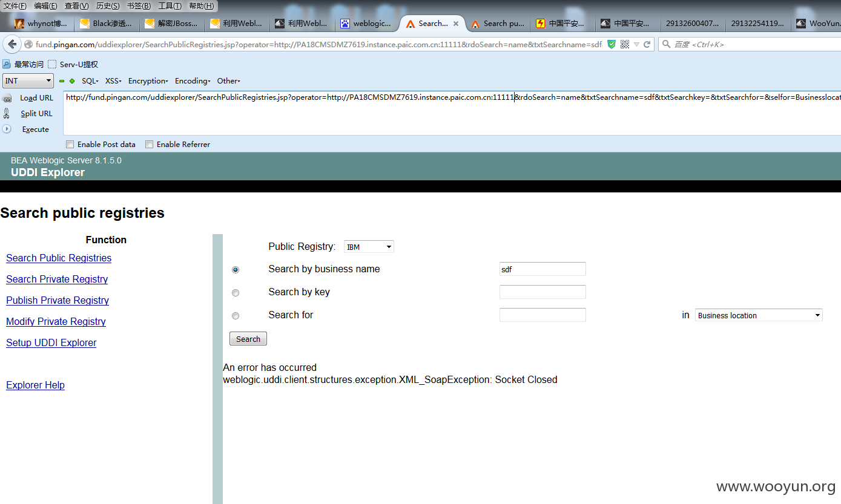This screenshot has width=841, height=504.
Task: Switch to the weblogic... tab
Action: [368, 24]
